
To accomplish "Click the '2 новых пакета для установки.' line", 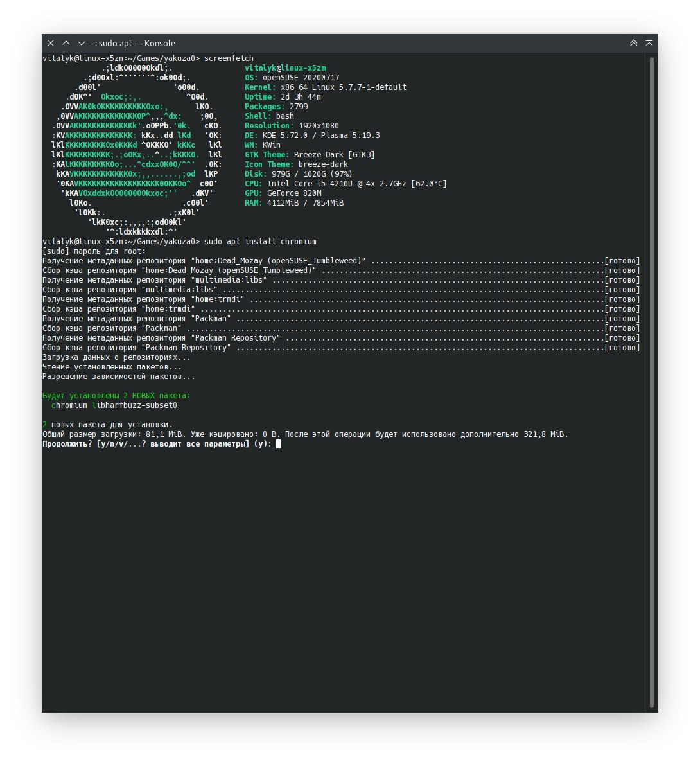I will click(107, 425).
